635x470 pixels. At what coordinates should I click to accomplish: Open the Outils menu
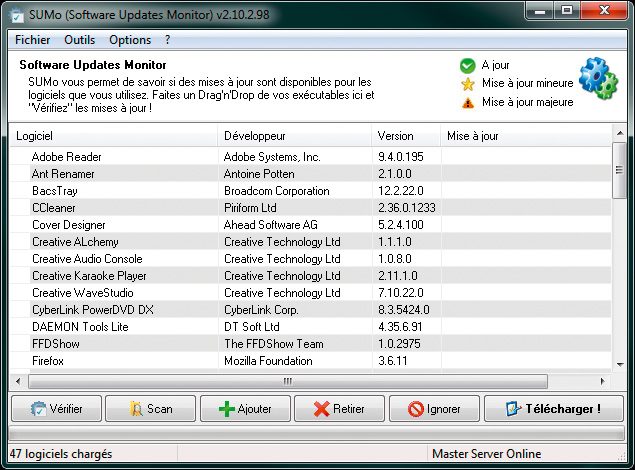80,40
